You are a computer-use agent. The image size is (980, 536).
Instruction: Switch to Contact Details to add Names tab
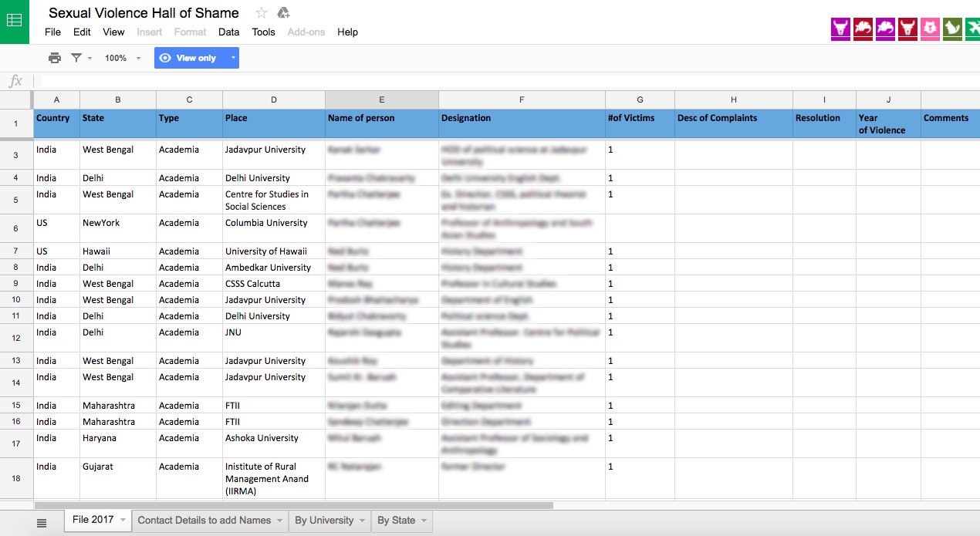[204, 521]
